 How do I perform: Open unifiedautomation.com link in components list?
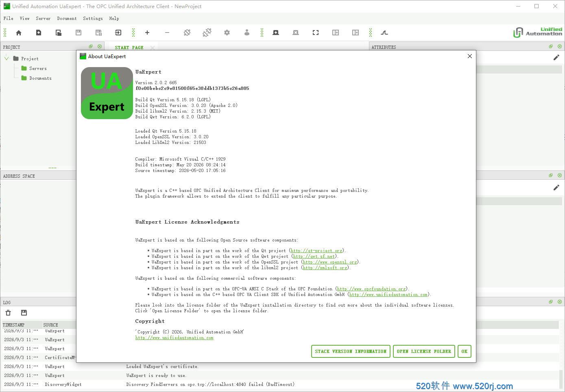(388, 294)
